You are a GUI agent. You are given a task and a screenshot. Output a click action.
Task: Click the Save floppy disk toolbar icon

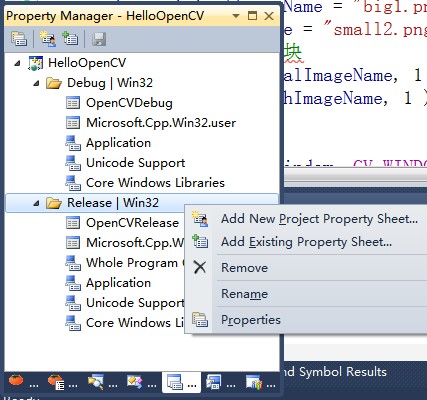point(99,39)
